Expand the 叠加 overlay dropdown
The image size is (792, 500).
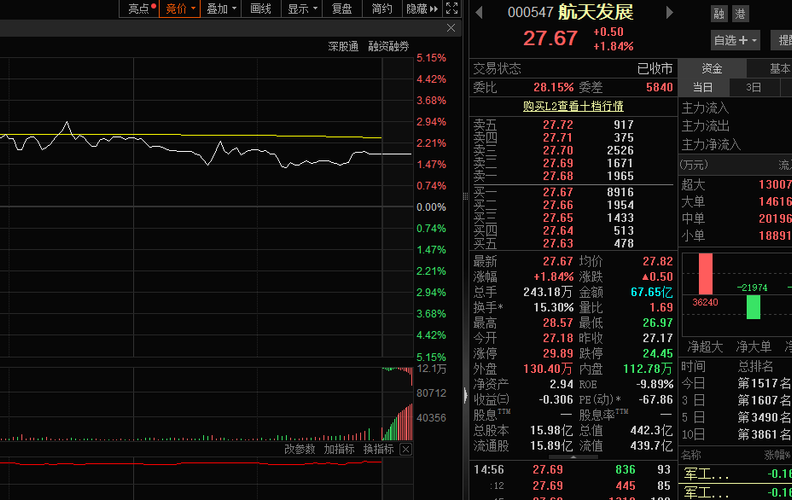[221, 9]
